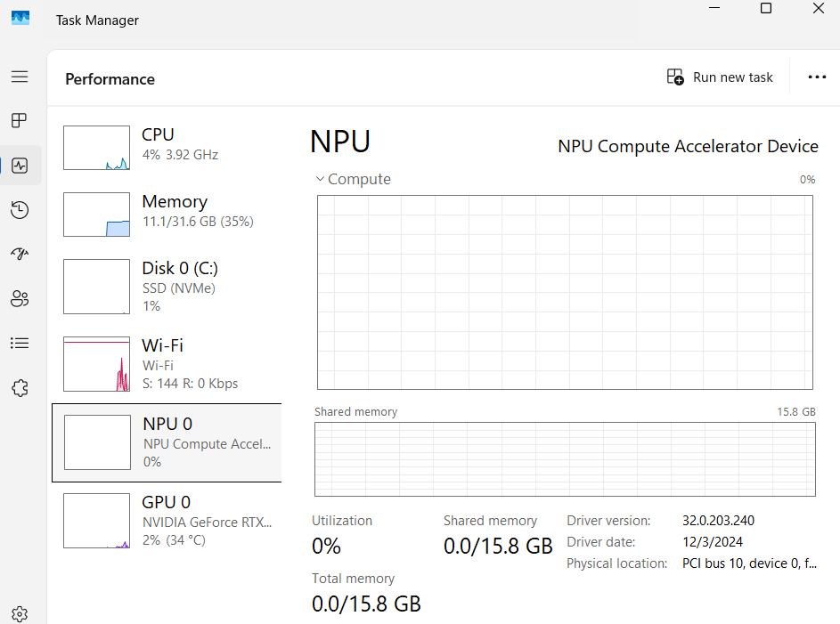Image resolution: width=840 pixels, height=624 pixels.
Task: Click the NPU Compute usage graph
Action: coord(565,292)
